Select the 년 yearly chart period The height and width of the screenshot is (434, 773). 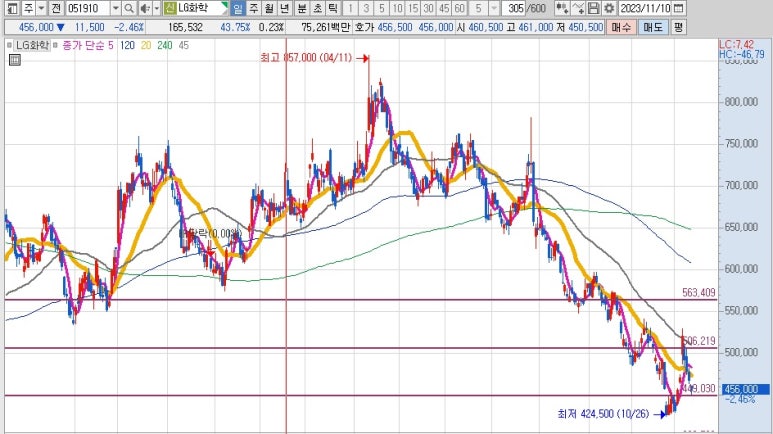point(284,8)
